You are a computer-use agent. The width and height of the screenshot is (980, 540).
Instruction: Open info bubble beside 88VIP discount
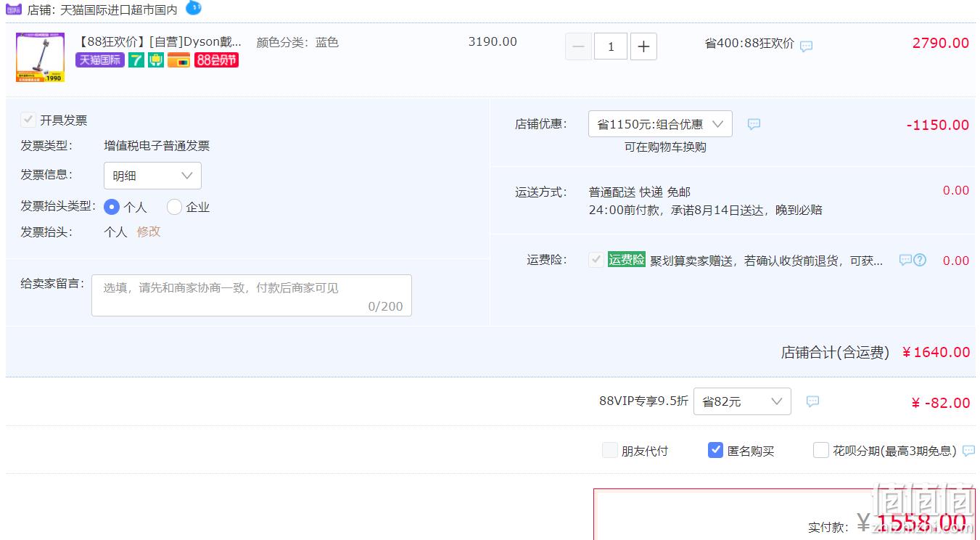pyautogui.click(x=813, y=401)
